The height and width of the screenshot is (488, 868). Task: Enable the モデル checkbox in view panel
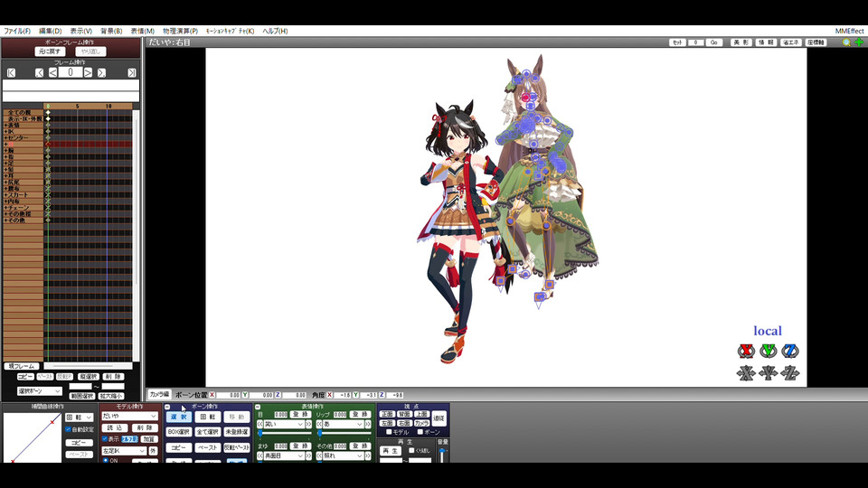389,432
